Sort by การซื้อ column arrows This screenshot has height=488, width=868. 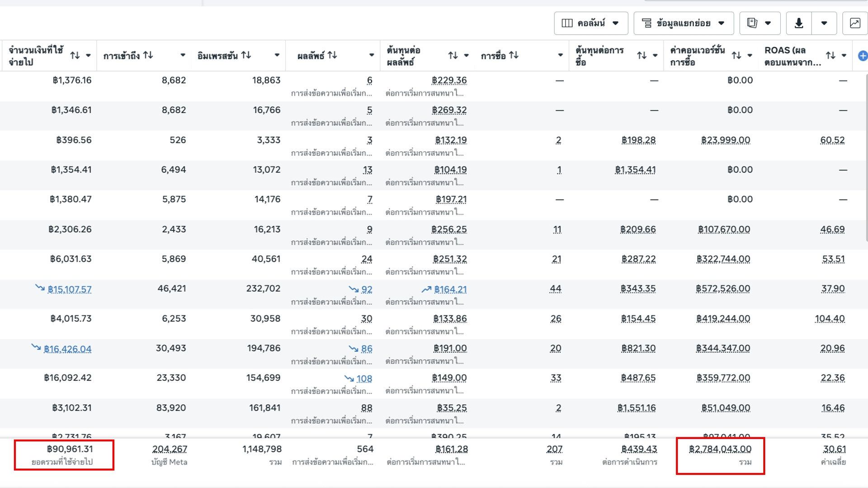pyautogui.click(x=514, y=55)
